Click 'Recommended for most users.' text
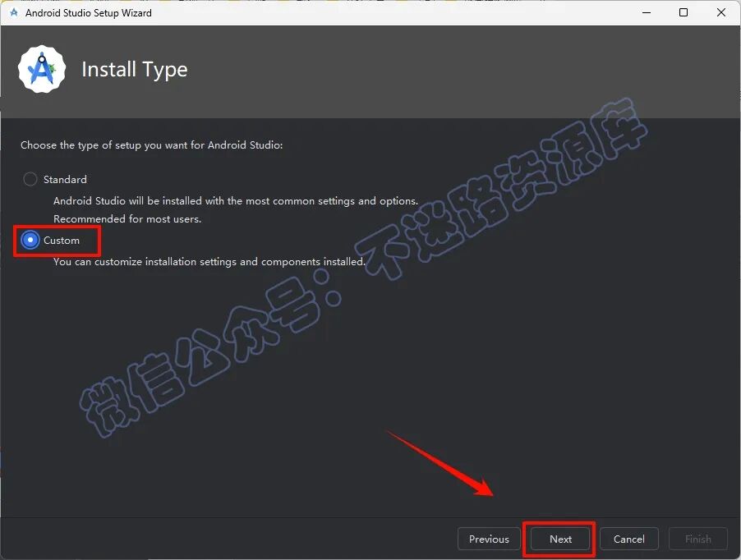 [x=127, y=218]
